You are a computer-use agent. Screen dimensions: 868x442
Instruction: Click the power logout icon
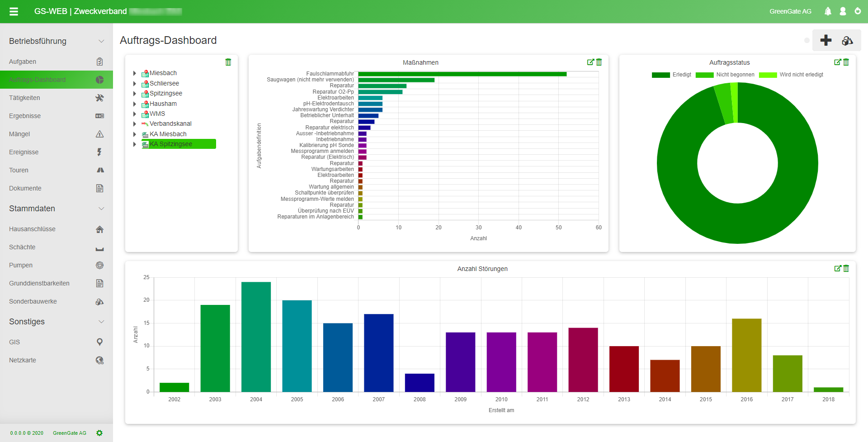click(858, 11)
